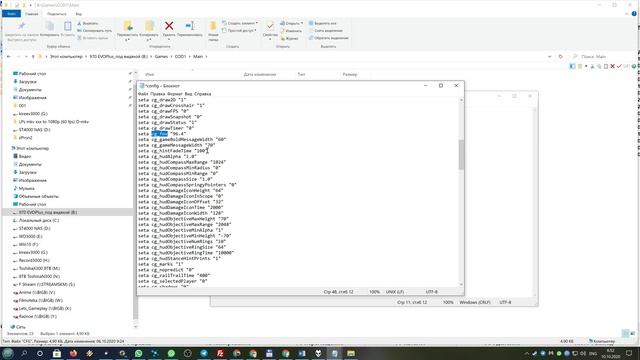Open the address bar history dropdown

pyautogui.click(x=549, y=56)
